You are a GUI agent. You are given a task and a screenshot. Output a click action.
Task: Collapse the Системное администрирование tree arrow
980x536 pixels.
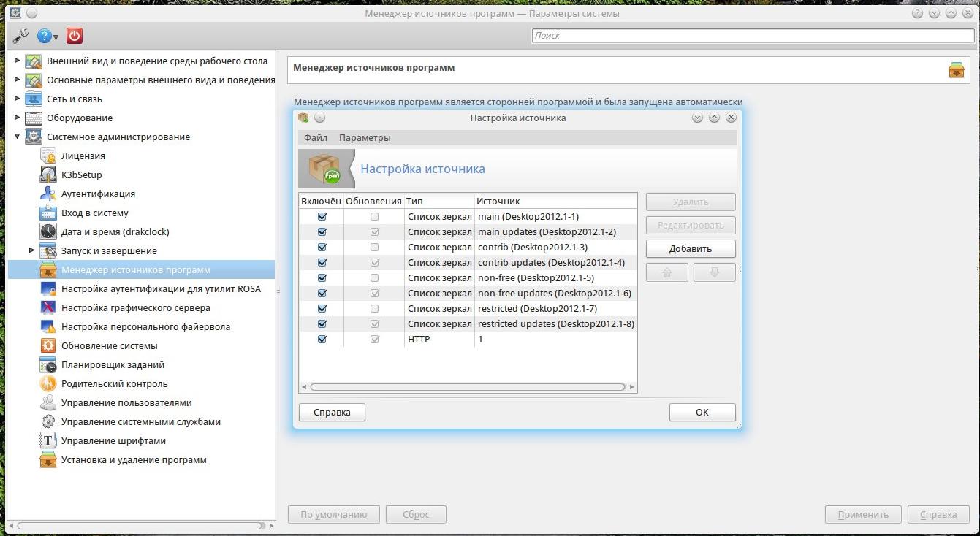point(18,137)
